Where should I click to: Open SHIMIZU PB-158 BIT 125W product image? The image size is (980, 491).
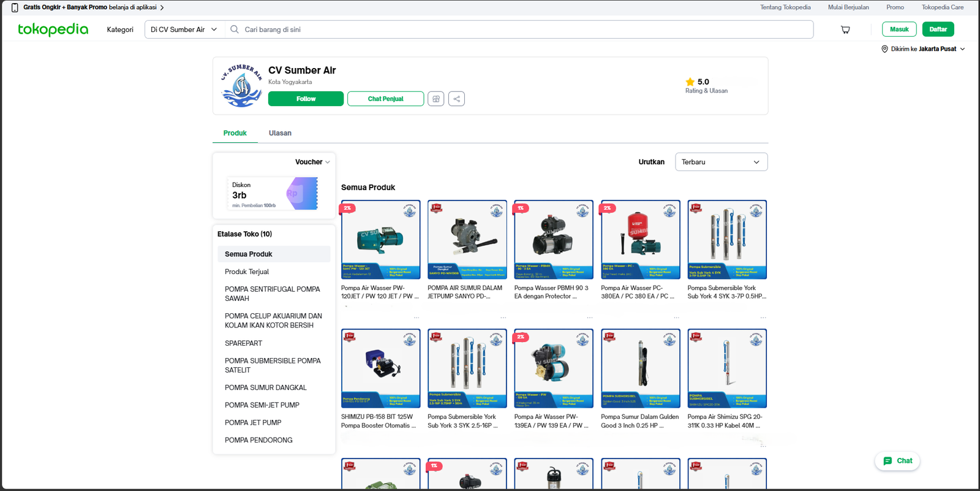381,368
